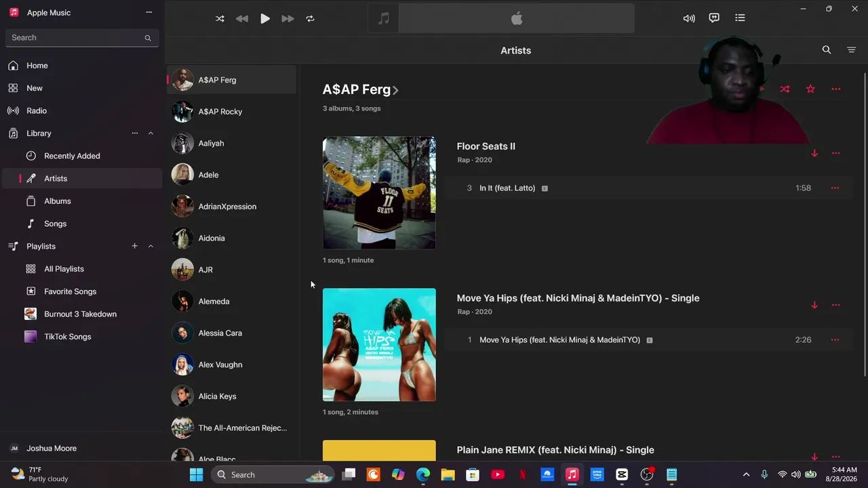The width and height of the screenshot is (868, 488).
Task: Launch Microsoft Edge from the taskbar
Action: tap(423, 474)
